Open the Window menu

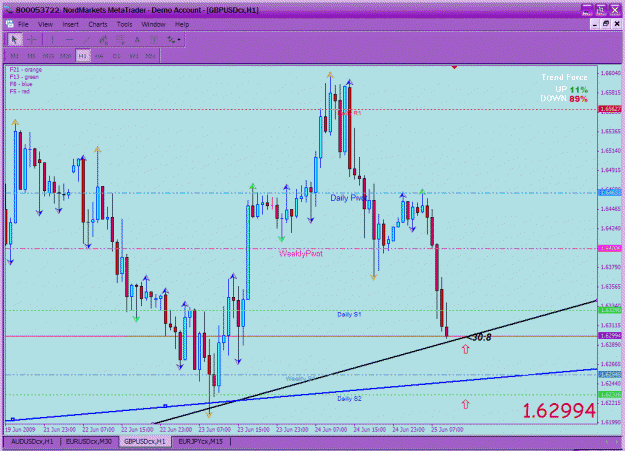[153, 24]
